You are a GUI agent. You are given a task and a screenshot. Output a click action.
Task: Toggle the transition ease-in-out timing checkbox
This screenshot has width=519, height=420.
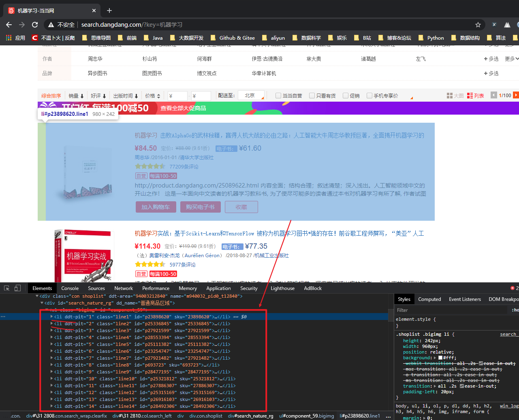tap(462, 386)
